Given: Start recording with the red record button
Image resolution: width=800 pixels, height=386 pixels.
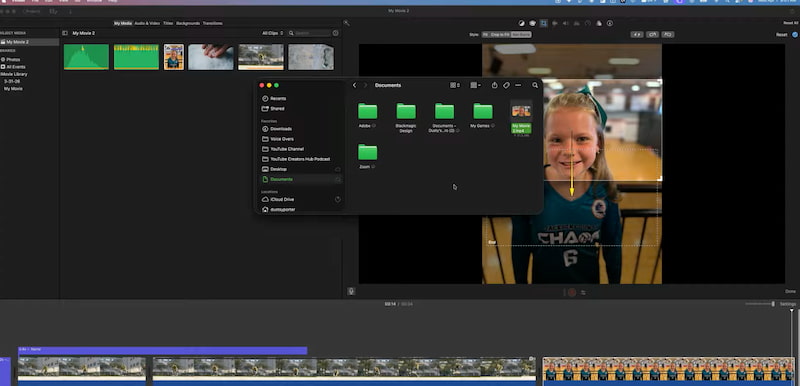Looking at the screenshot, I should (x=572, y=292).
